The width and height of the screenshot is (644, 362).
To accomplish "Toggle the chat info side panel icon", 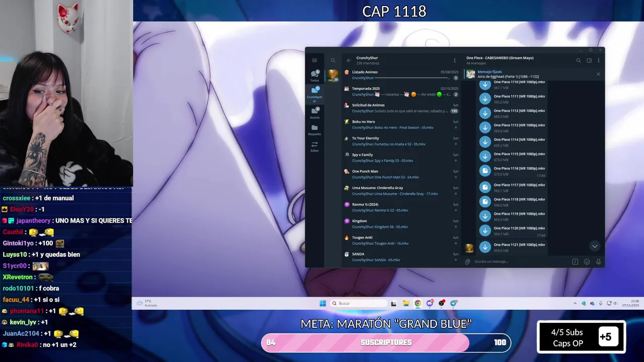I will pos(589,60).
